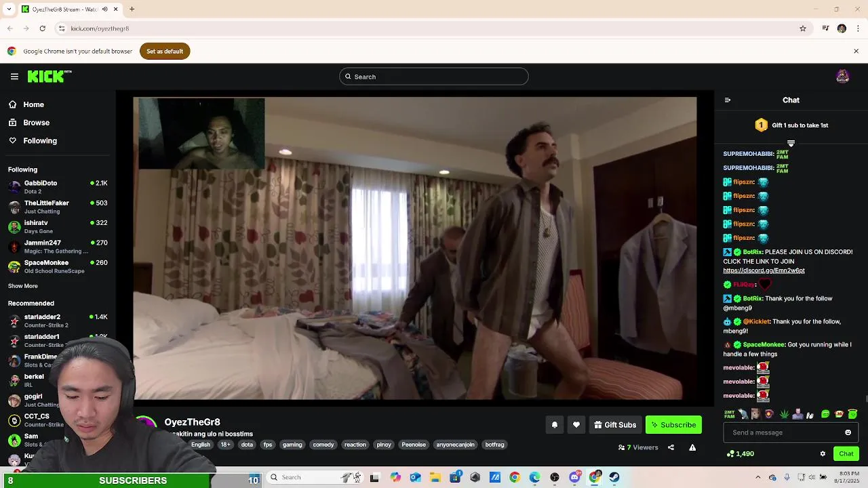This screenshot has height=488, width=868.
Task: Click mevolable username in chat
Action: click(x=738, y=367)
